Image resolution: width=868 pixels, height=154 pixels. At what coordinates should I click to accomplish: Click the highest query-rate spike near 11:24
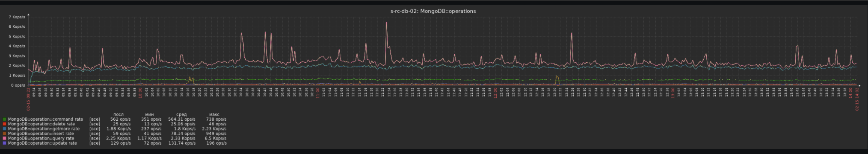386,23
